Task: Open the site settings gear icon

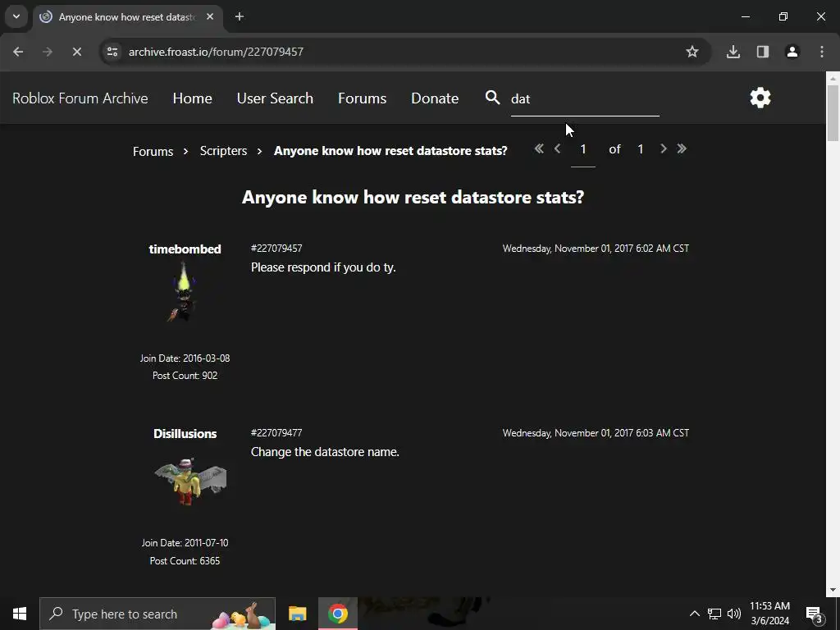Action: [760, 98]
